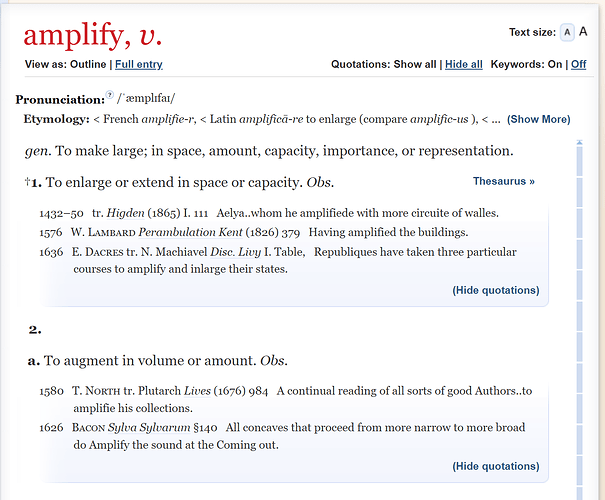
Task: Open the Thesaurus link for sense 1
Action: coord(504,181)
